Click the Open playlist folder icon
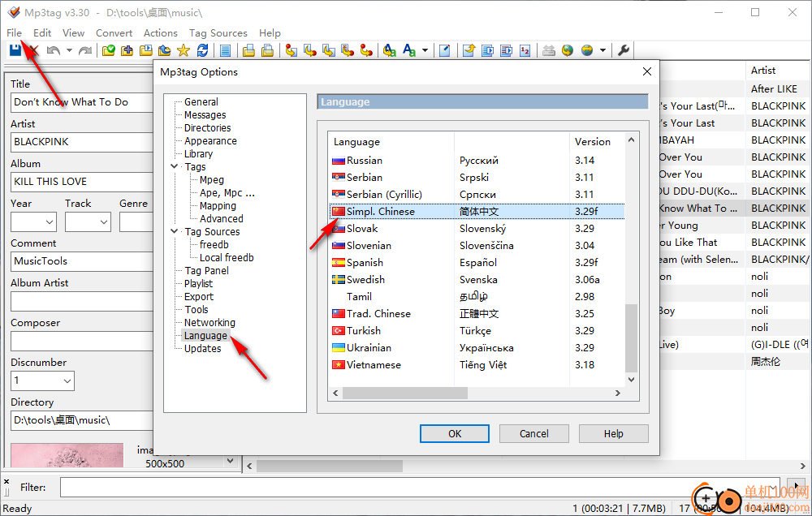Viewport: 812px width, 516px height. (146, 50)
